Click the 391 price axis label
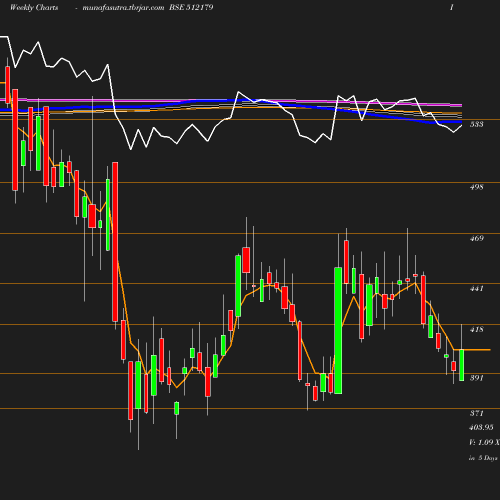Screen dimensions: 500x500 pos(476,378)
